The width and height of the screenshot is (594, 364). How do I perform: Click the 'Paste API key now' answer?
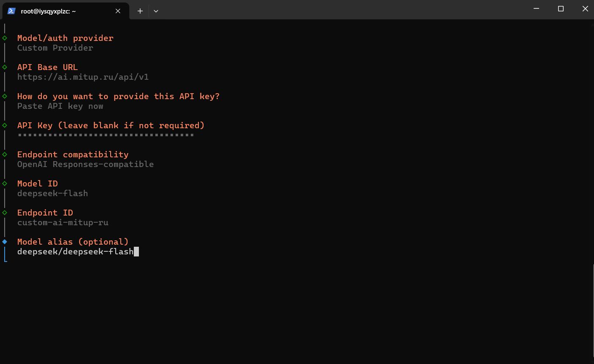(x=60, y=106)
